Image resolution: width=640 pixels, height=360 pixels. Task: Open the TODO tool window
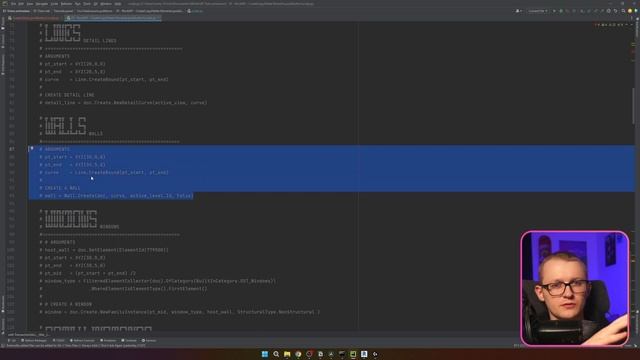point(59,340)
